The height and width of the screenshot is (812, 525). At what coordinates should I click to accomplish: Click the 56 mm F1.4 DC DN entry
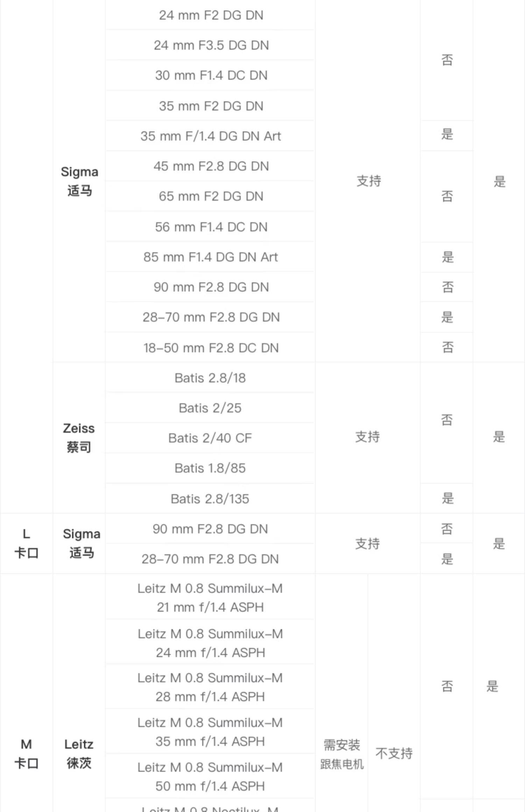[x=211, y=227]
